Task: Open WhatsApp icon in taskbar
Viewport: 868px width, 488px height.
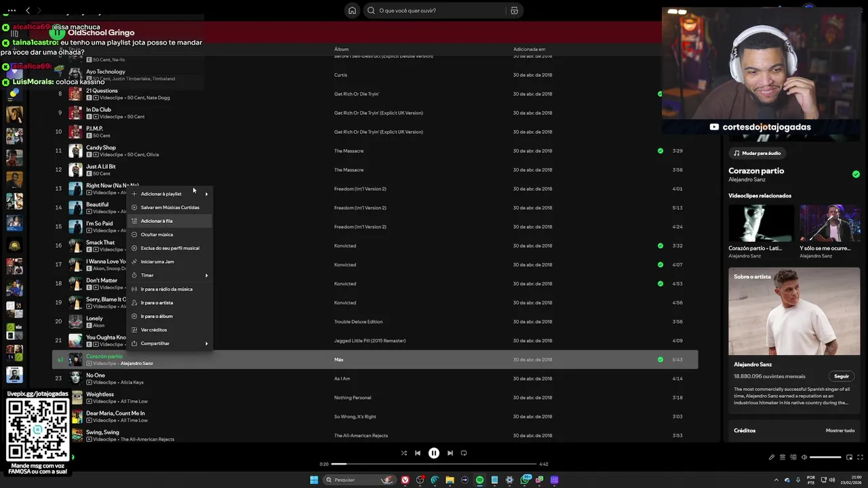Action: [525, 480]
